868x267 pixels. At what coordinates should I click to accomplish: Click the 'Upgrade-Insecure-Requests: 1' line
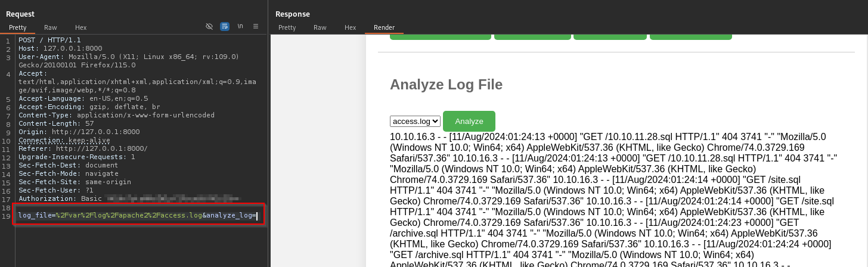click(77, 157)
